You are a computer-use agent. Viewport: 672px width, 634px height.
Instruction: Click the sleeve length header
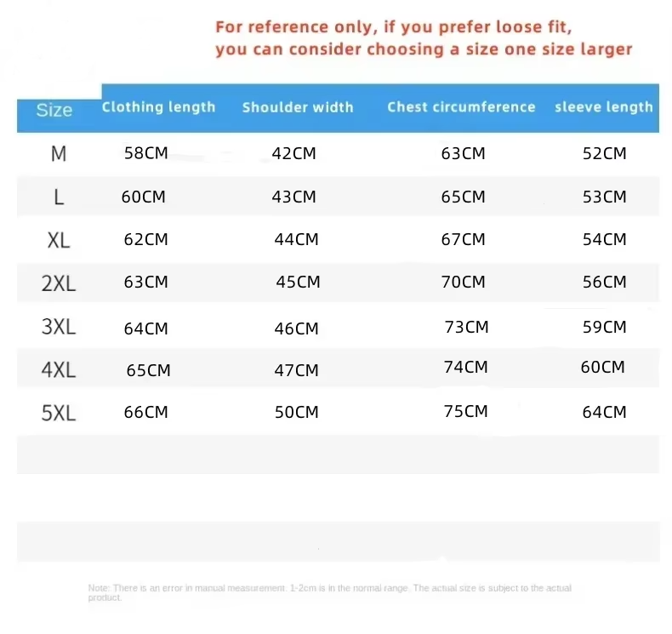point(604,106)
